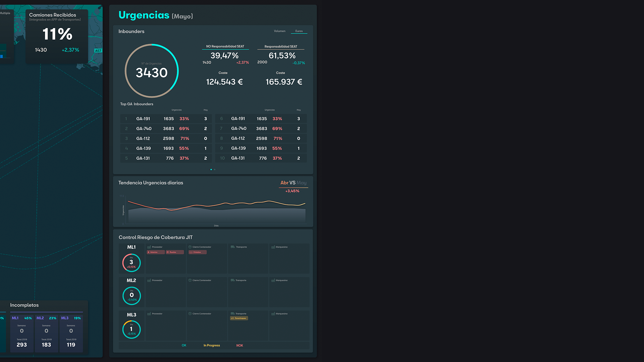This screenshot has height=362, width=644.
Task: Select the ML3 tab in Incompletos
Action: (65, 318)
